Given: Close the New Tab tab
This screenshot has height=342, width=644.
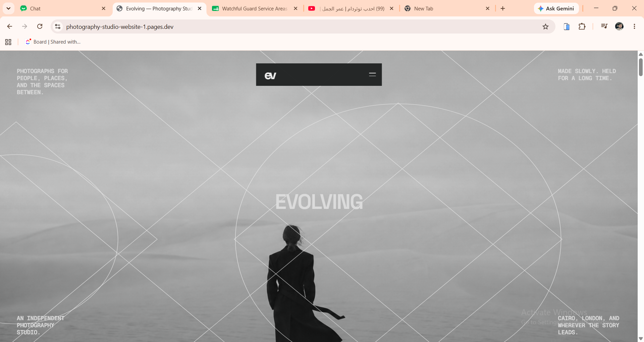Looking at the screenshot, I should tap(488, 8).
